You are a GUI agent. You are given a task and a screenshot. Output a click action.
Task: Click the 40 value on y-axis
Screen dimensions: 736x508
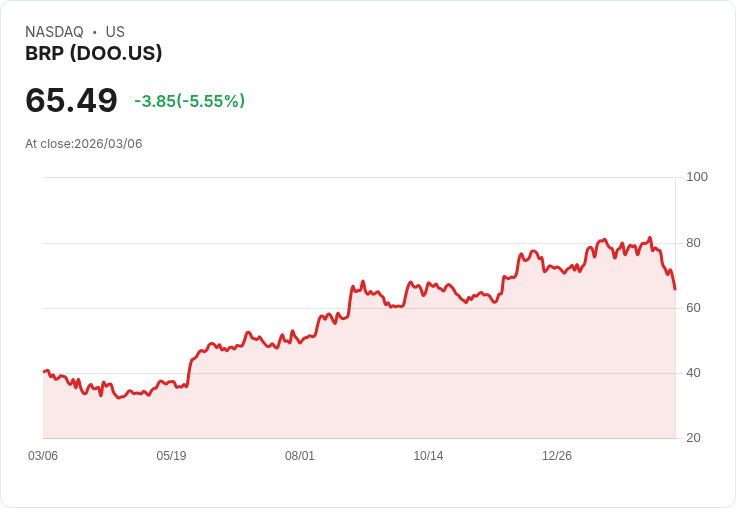click(693, 373)
